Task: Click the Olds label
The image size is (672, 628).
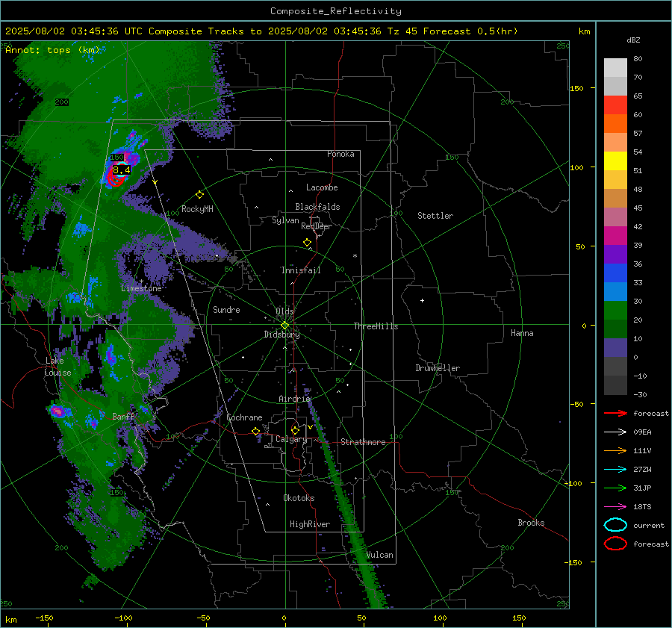Action: (x=284, y=311)
